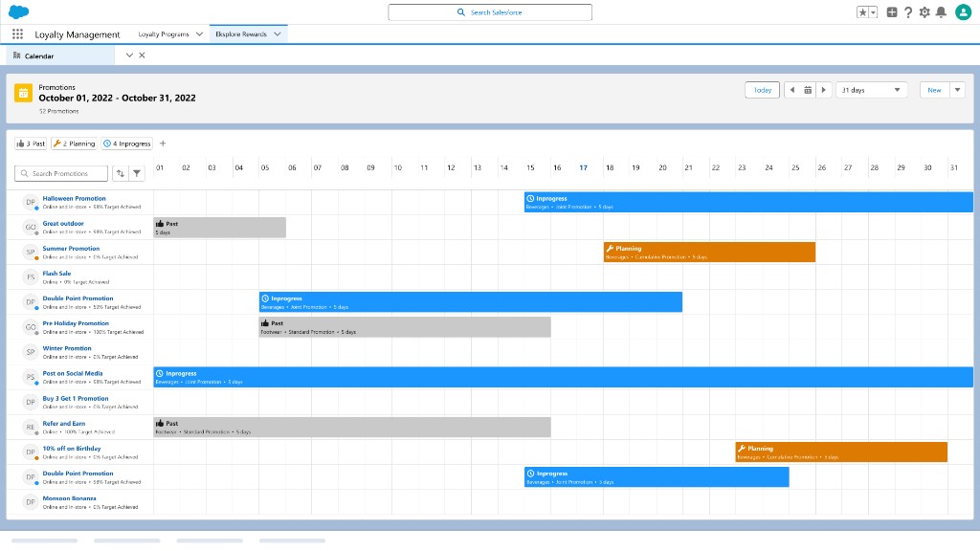This screenshot has height=551, width=980.
Task: Open the Calendar tab options chevron
Action: coord(129,55)
